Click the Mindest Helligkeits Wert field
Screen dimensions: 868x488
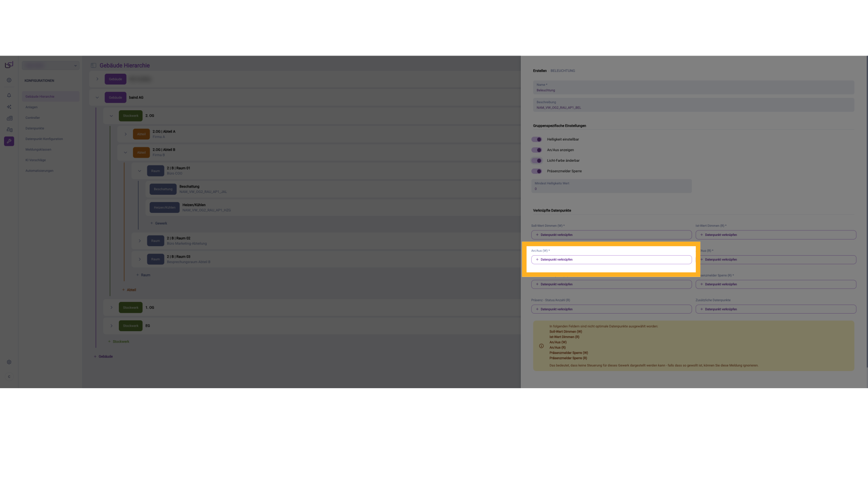(611, 186)
